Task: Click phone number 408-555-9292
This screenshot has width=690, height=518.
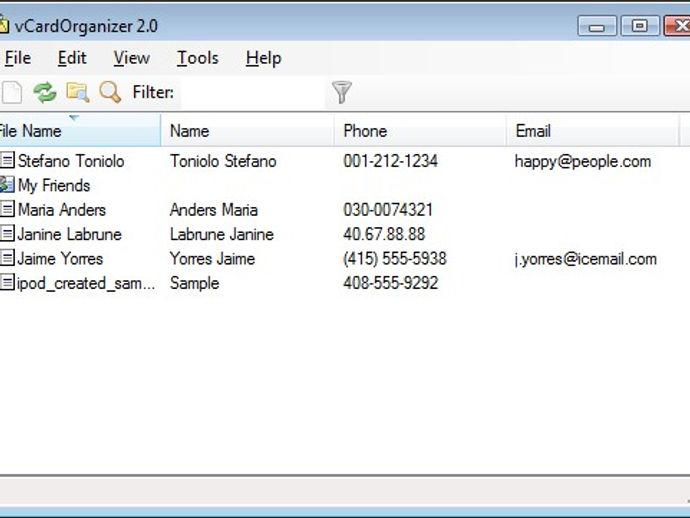Action: click(391, 283)
